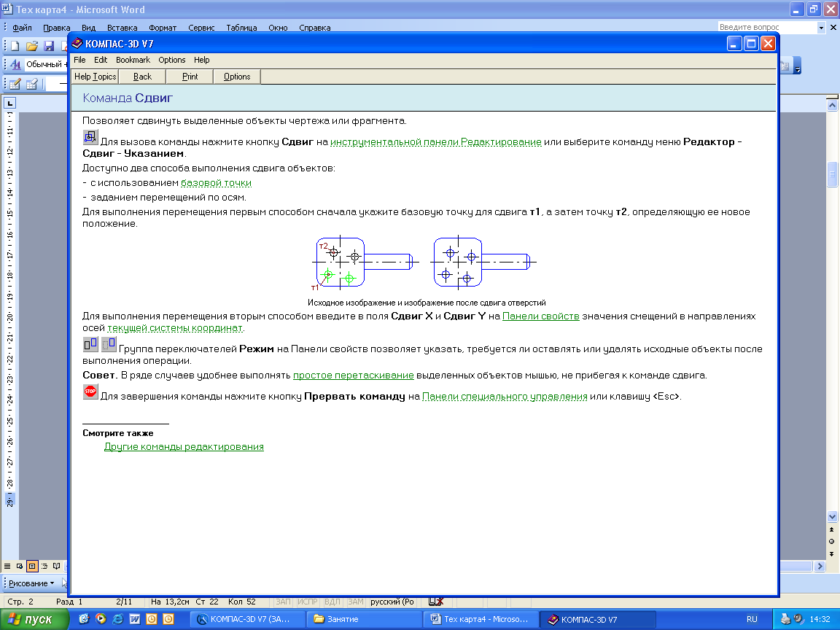Follow the Панели свойств link

pyautogui.click(x=540, y=316)
